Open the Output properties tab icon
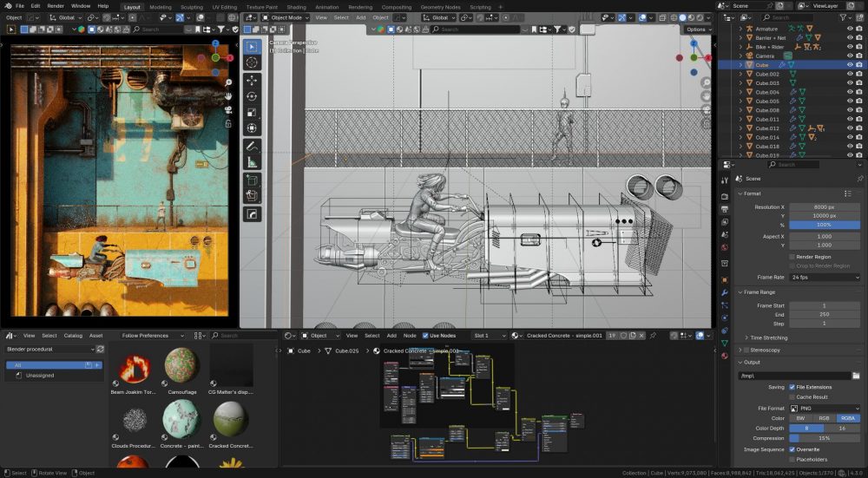 (x=725, y=209)
